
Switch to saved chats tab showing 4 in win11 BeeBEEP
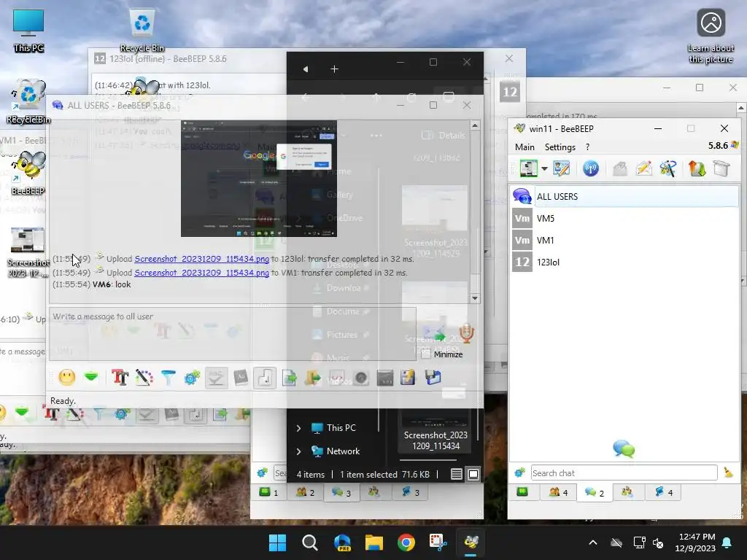click(663, 492)
